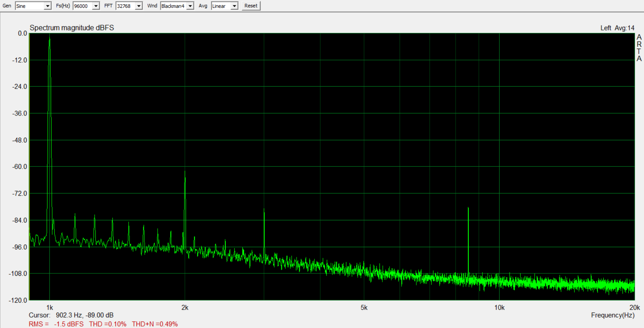This screenshot has height=328, width=644.
Task: Click the Blackman4 window field
Action: point(173,6)
